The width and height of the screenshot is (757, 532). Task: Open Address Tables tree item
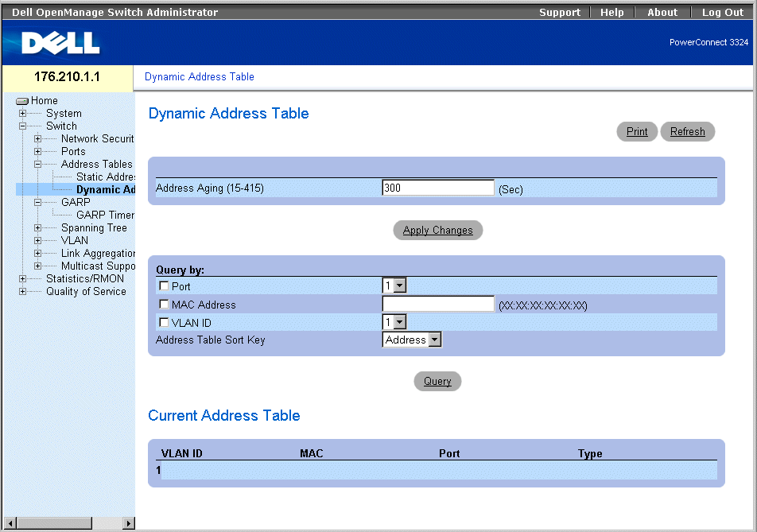click(x=96, y=164)
